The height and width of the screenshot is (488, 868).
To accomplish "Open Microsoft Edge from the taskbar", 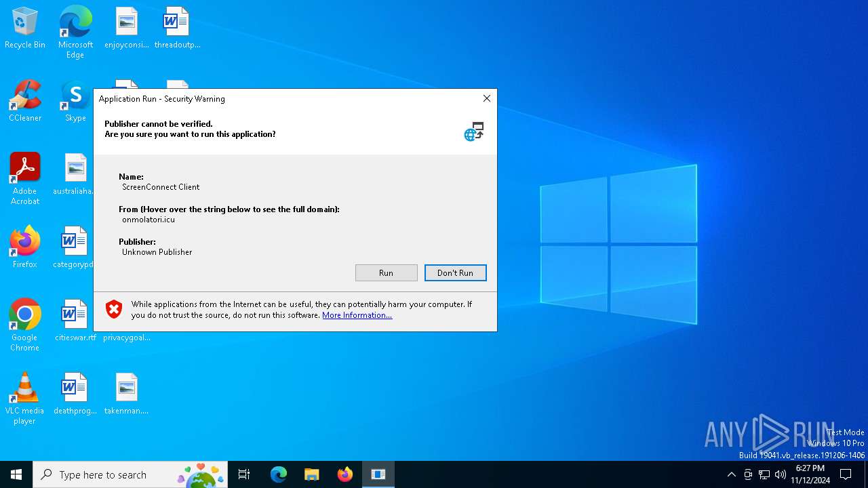I will point(279,474).
